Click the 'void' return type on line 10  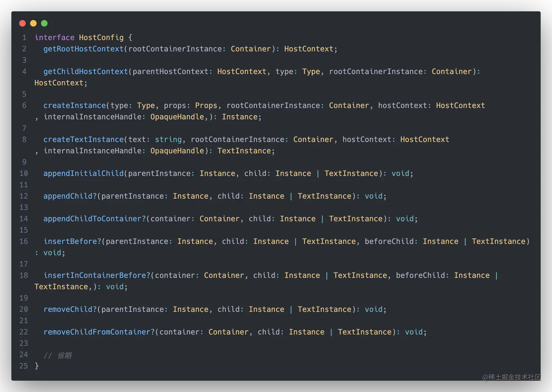[x=400, y=173]
